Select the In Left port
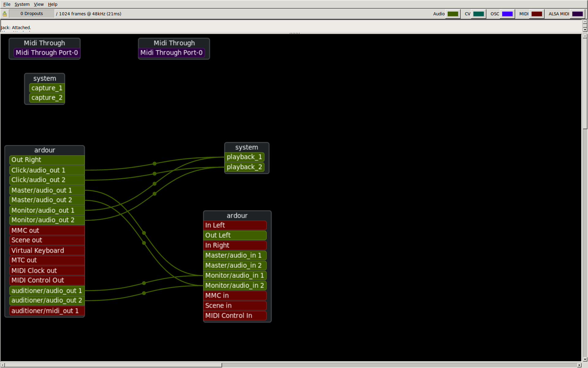Screen dimensions: 588x368 click(235, 225)
